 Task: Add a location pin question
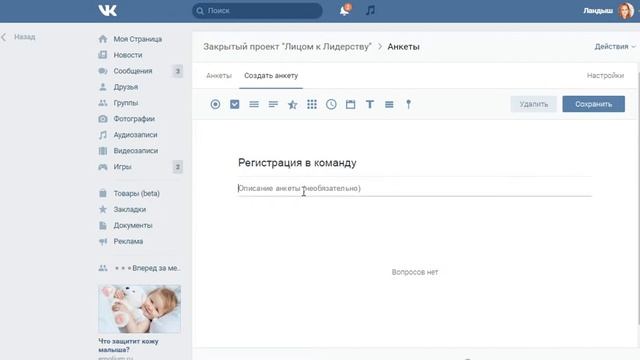(408, 104)
